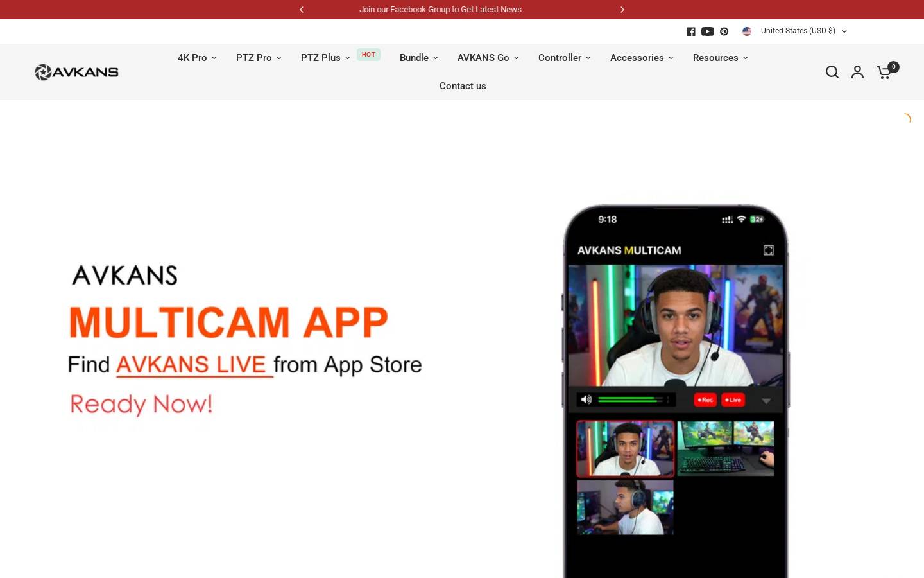Screen dimensions: 924x578
Task: Open the Facebook social icon
Action: pos(690,31)
